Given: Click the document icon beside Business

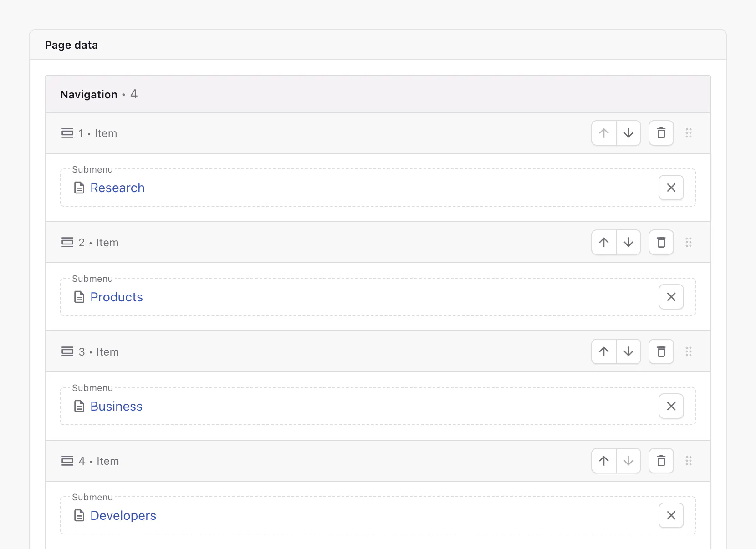Looking at the screenshot, I should (x=79, y=406).
